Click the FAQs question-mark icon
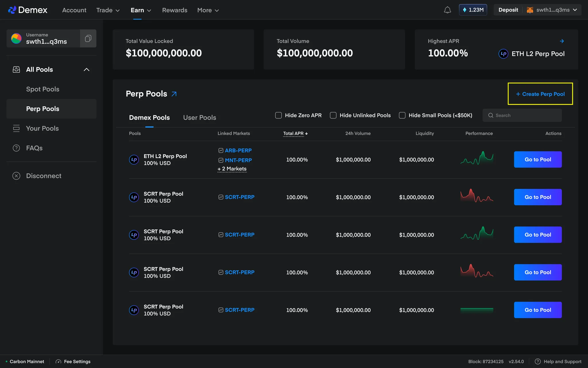588x368 pixels. [16, 148]
